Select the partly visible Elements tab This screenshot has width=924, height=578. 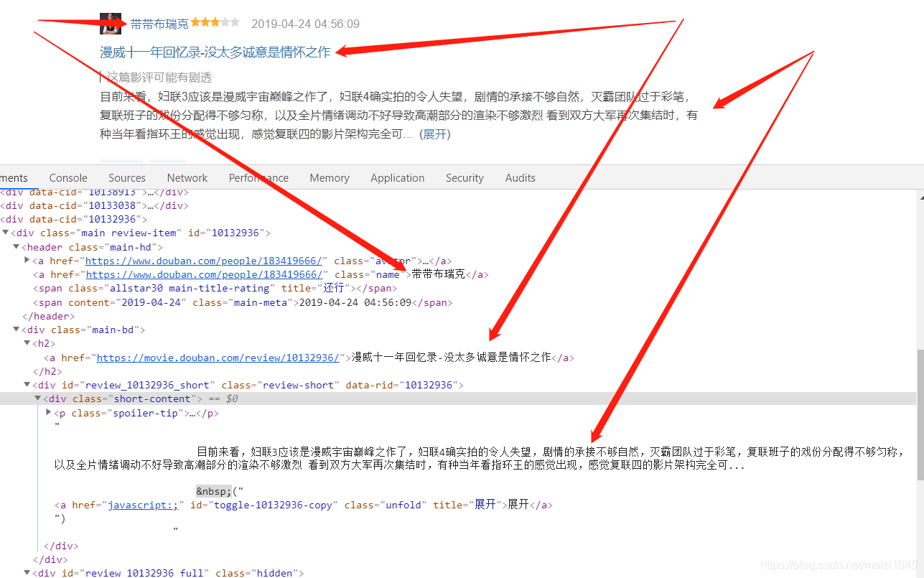coord(14,178)
